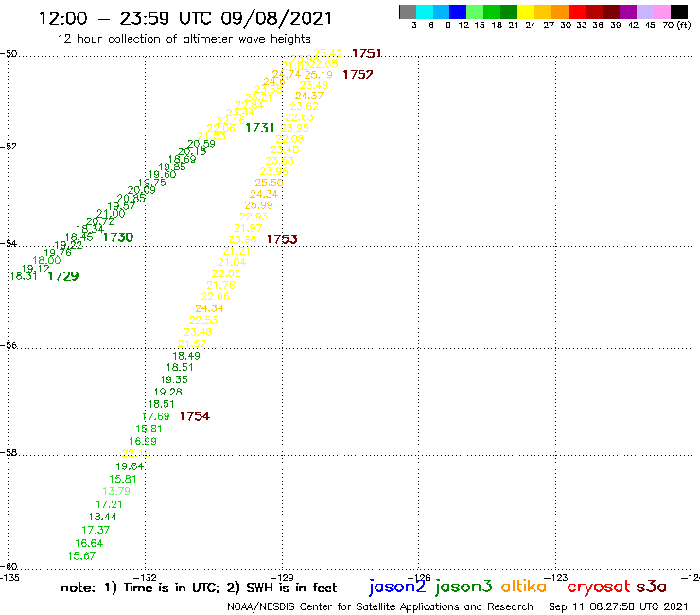700x615 pixels.
Task: Pick the yellow swatch in the wave height scale
Action: 526,11
